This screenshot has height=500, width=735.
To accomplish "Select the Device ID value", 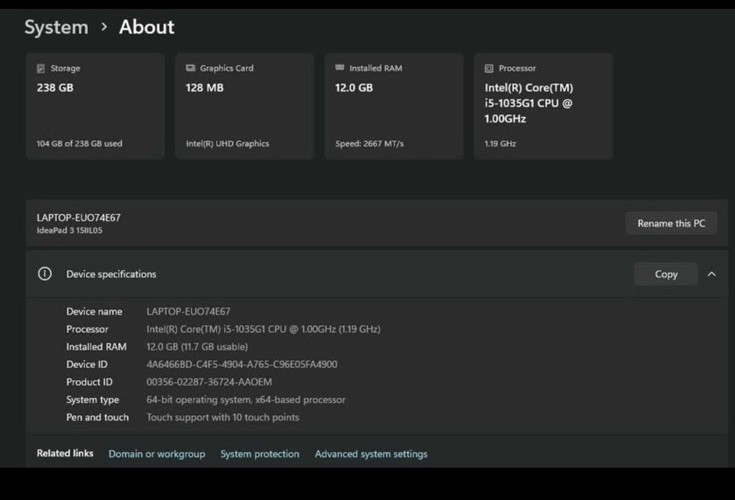I will click(x=241, y=364).
